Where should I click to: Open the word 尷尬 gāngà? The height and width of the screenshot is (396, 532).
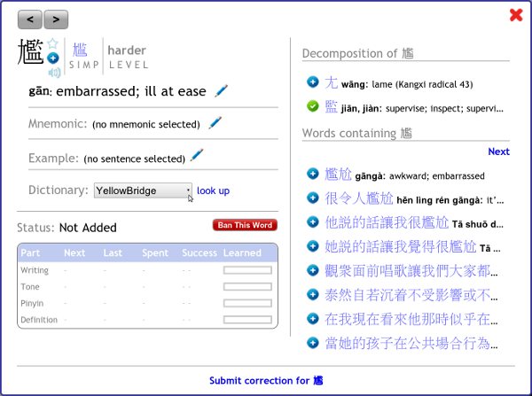pos(338,175)
